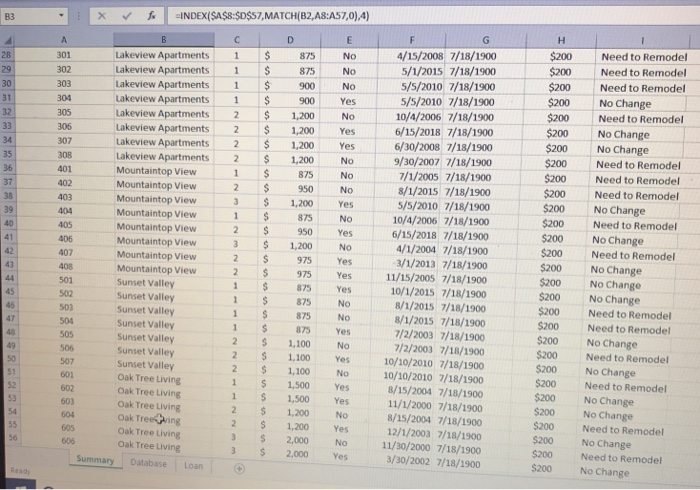Click the Cancel (X) icon in formula bar

(102, 17)
